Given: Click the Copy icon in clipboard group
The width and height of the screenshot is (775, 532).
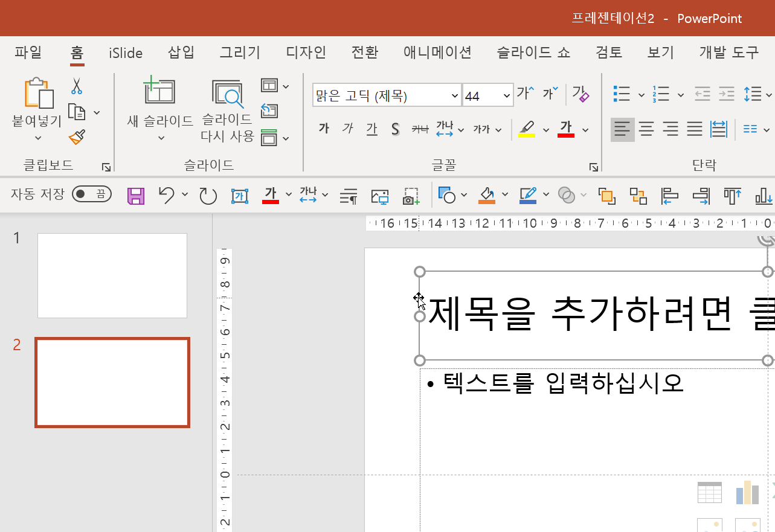Looking at the screenshot, I should click(x=77, y=112).
